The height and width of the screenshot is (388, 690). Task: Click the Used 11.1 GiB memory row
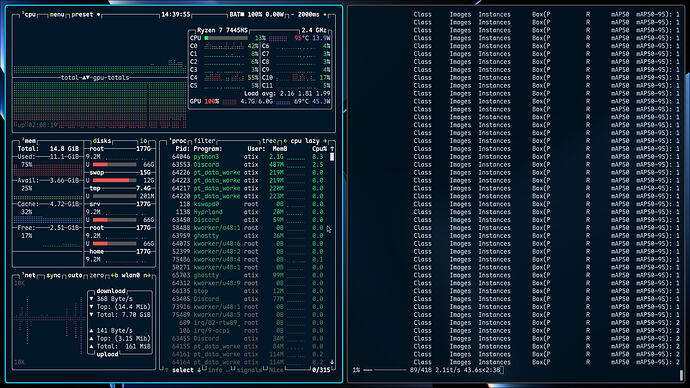48,157
